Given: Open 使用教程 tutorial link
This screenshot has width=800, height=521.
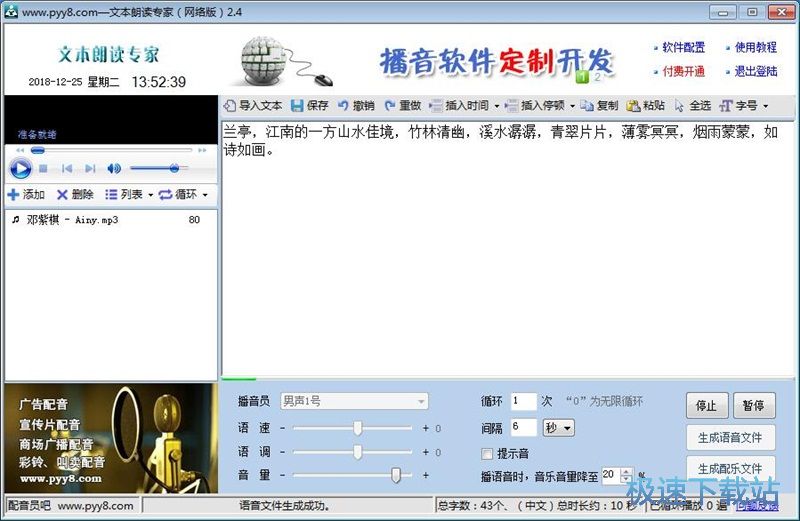Looking at the screenshot, I should point(756,47).
